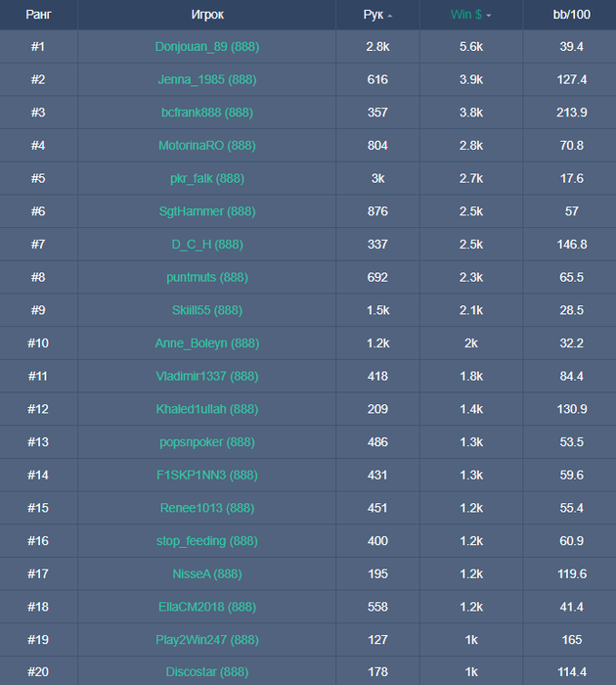
Task: Click the D_C_H (888) player name
Action: pos(207,245)
